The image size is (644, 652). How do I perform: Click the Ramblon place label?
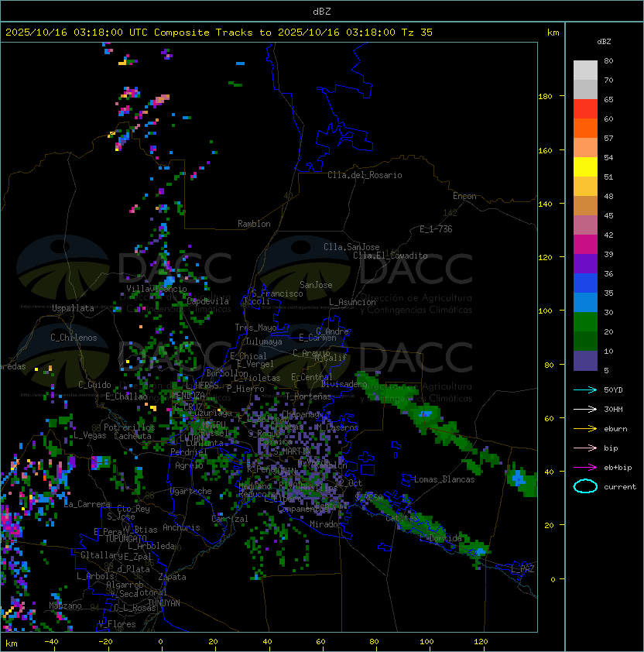pyautogui.click(x=254, y=224)
